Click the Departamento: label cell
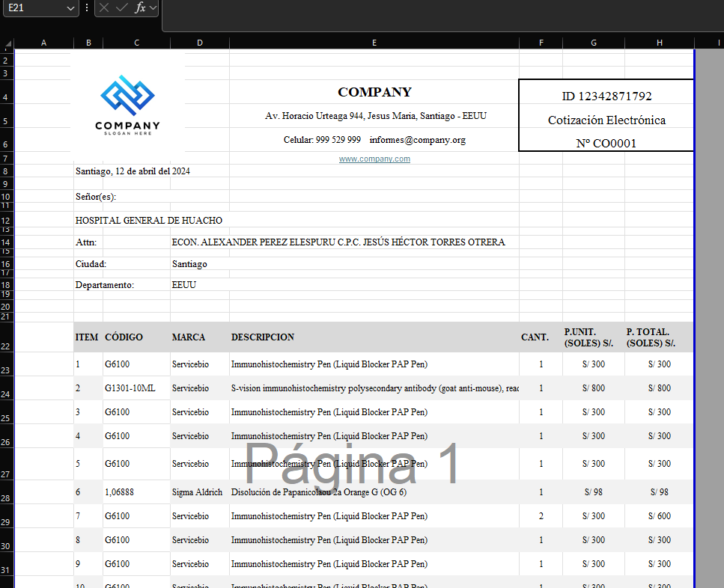 coord(105,285)
